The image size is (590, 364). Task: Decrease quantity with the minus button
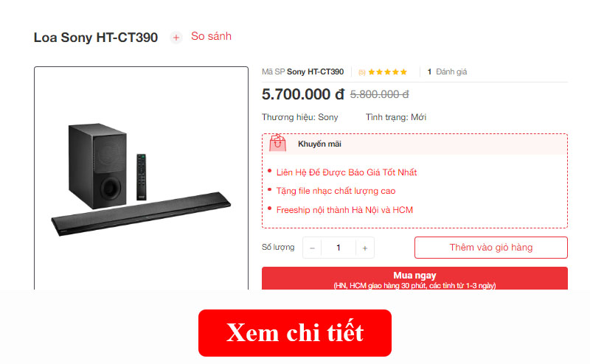click(x=312, y=248)
